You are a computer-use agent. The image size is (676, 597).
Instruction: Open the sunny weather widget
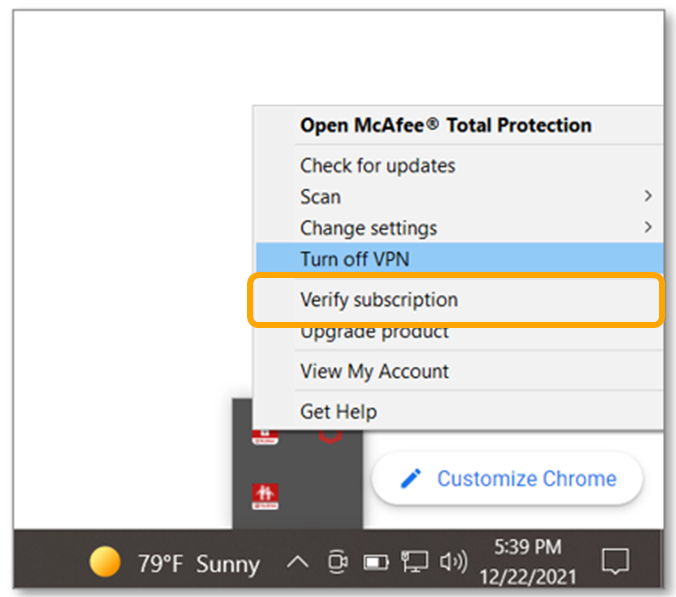click(x=175, y=563)
